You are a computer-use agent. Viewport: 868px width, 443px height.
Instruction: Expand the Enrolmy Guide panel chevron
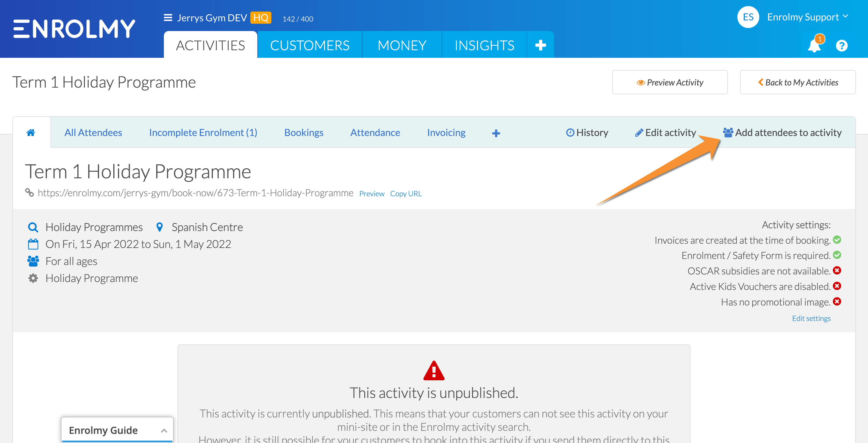(164, 430)
